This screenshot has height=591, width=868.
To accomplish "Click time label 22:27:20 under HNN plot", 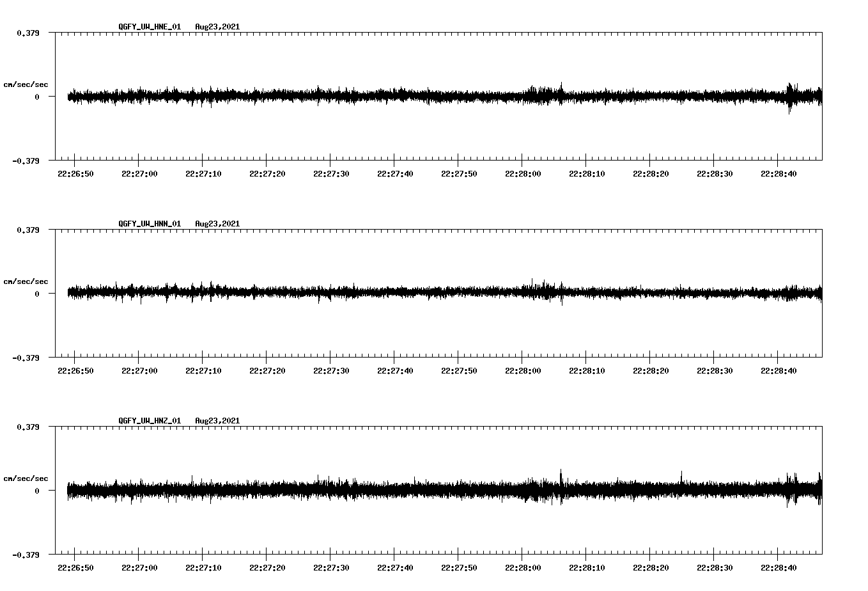I will 267,371.
